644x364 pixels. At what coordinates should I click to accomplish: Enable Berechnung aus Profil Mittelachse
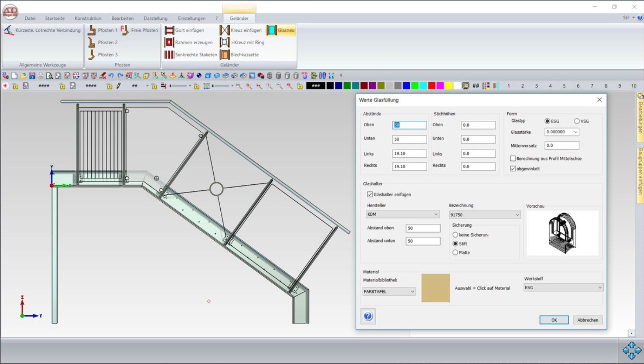(x=513, y=159)
